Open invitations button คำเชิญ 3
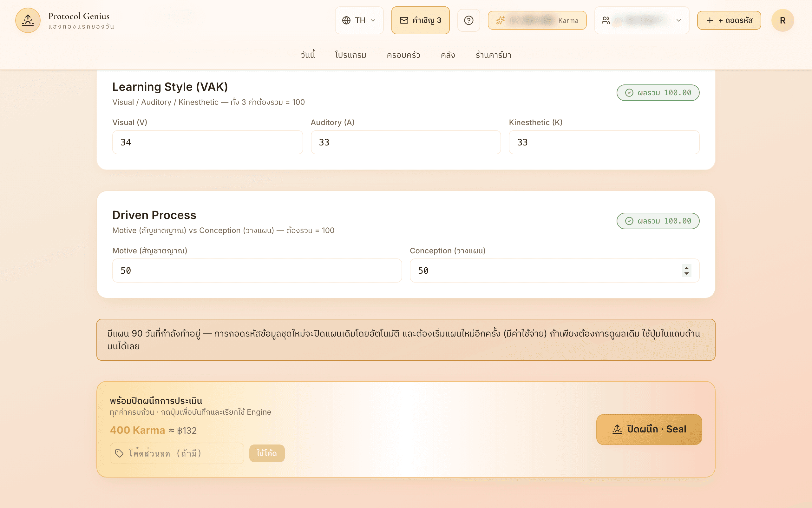812x508 pixels. click(x=420, y=21)
